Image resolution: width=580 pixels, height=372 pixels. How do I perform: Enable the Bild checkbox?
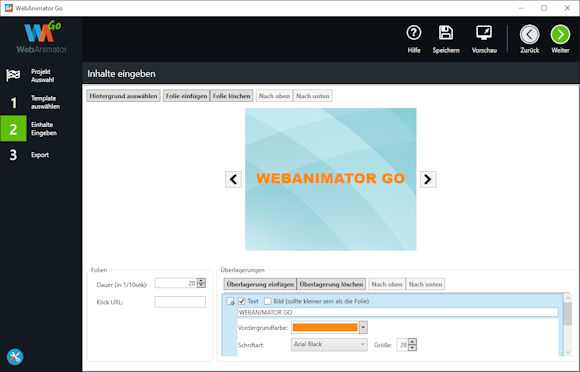(267, 301)
